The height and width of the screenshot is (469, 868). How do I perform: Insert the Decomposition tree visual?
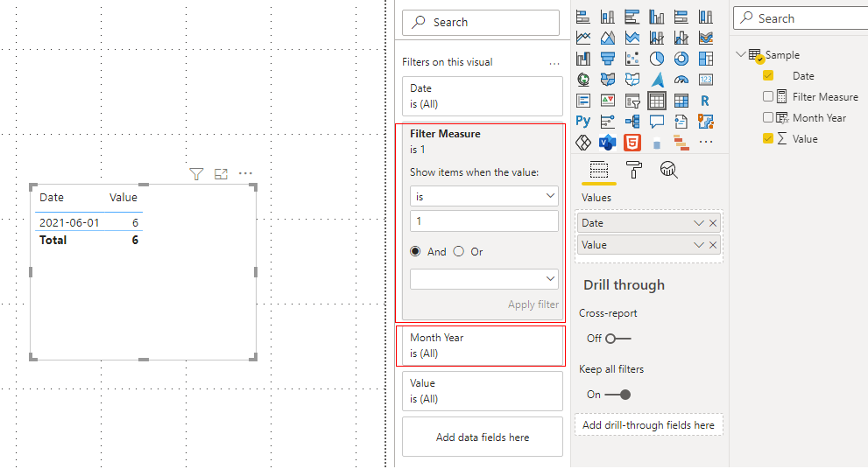tap(632, 121)
